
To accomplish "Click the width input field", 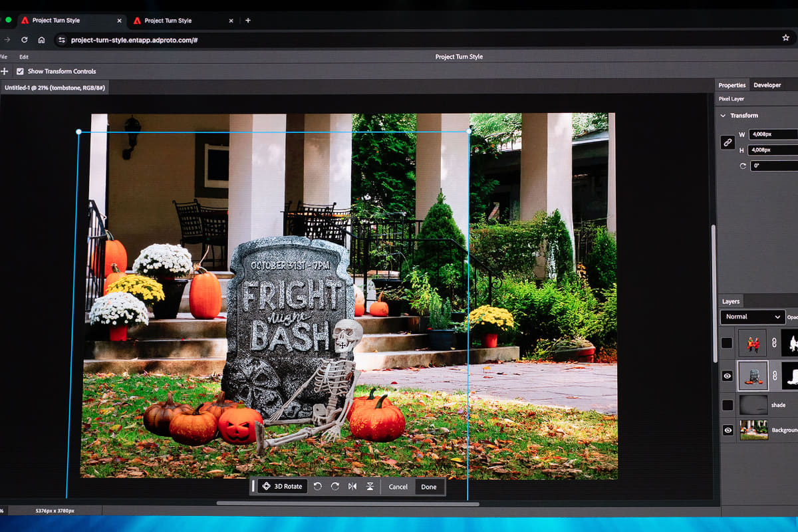I will click(773, 134).
